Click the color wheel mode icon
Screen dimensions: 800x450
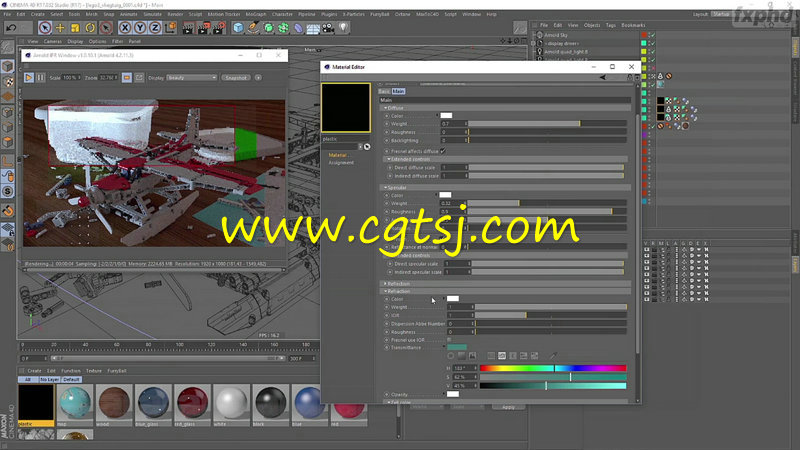point(451,356)
